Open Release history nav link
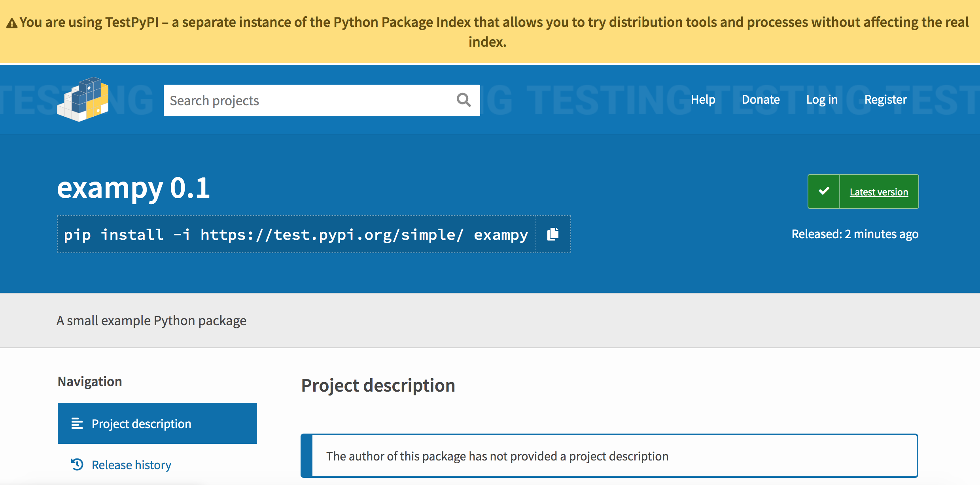 (x=131, y=465)
